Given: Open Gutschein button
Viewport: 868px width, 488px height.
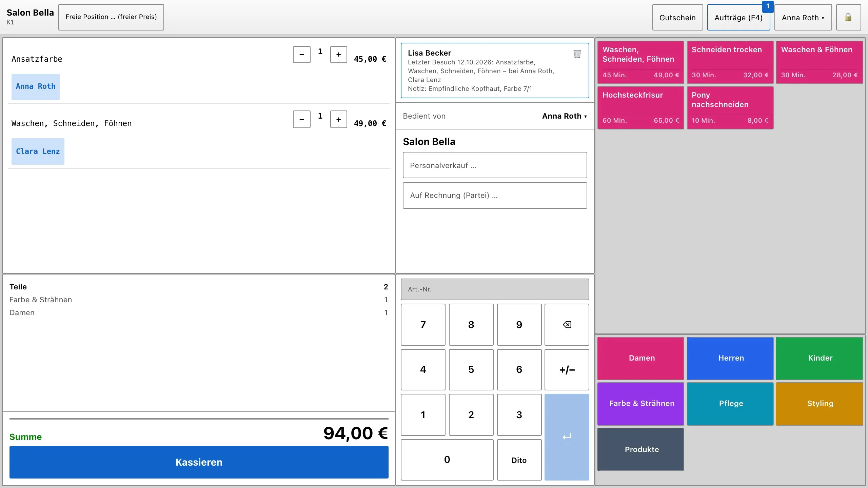Looking at the screenshot, I should pyautogui.click(x=677, y=17).
